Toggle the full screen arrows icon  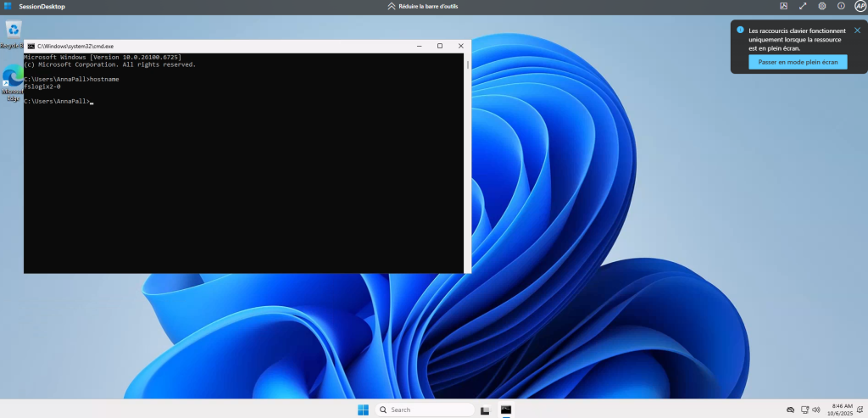(803, 6)
